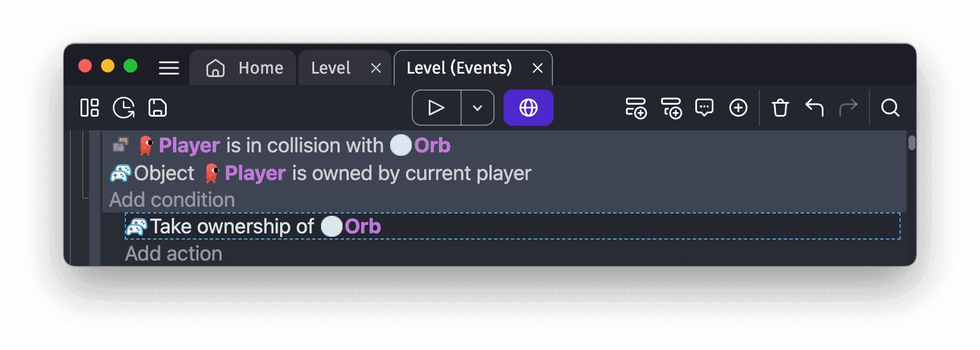Add a comment toolbar icon
This screenshot has height=350, width=980.
[704, 108]
